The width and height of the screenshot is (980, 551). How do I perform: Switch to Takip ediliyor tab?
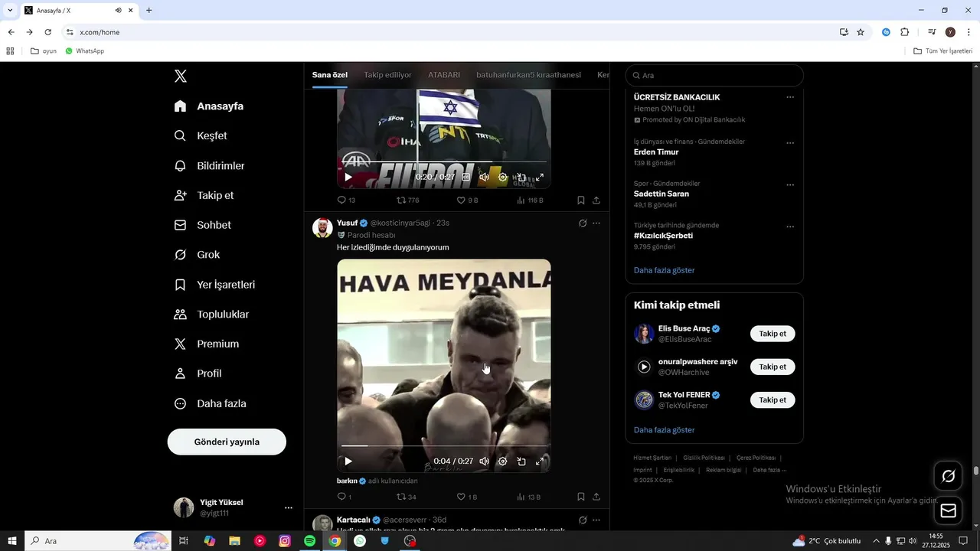coord(387,75)
